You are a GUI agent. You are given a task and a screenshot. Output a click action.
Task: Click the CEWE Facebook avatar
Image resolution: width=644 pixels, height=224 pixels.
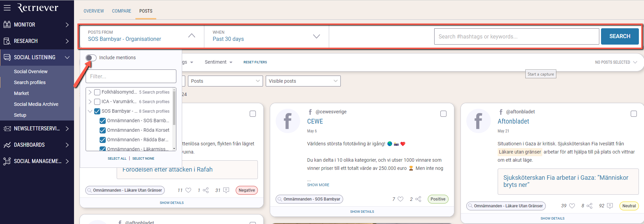click(288, 121)
